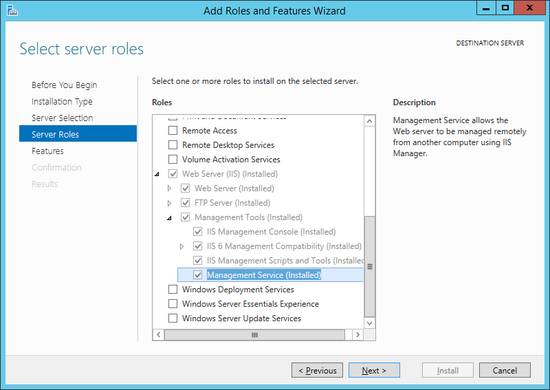Click the wizard icon in the title bar

12,10
